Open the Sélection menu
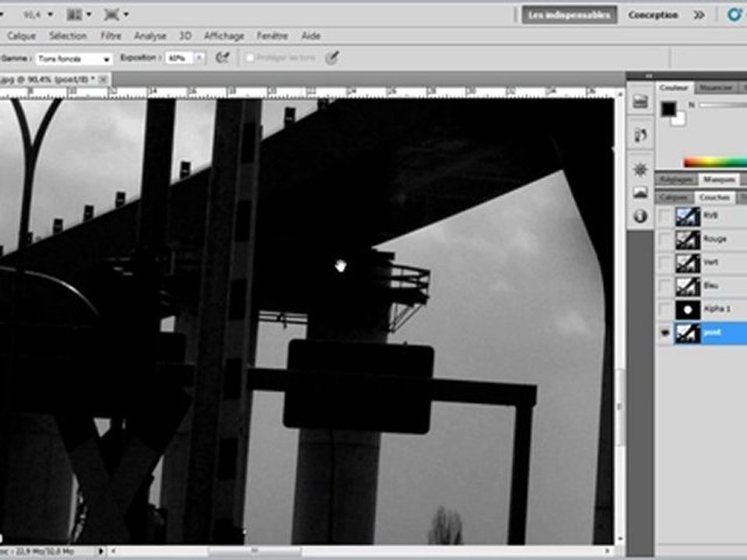This screenshot has width=747, height=560. coord(68,36)
